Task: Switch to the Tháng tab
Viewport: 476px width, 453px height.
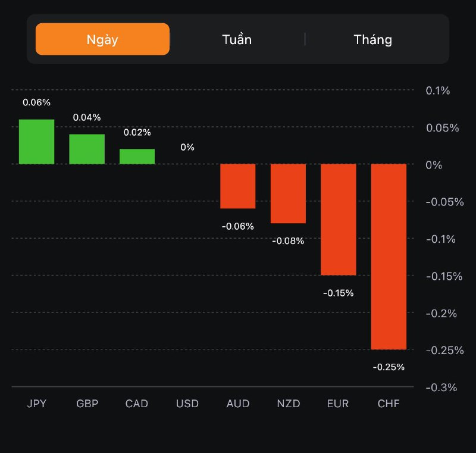Action: pyautogui.click(x=372, y=40)
